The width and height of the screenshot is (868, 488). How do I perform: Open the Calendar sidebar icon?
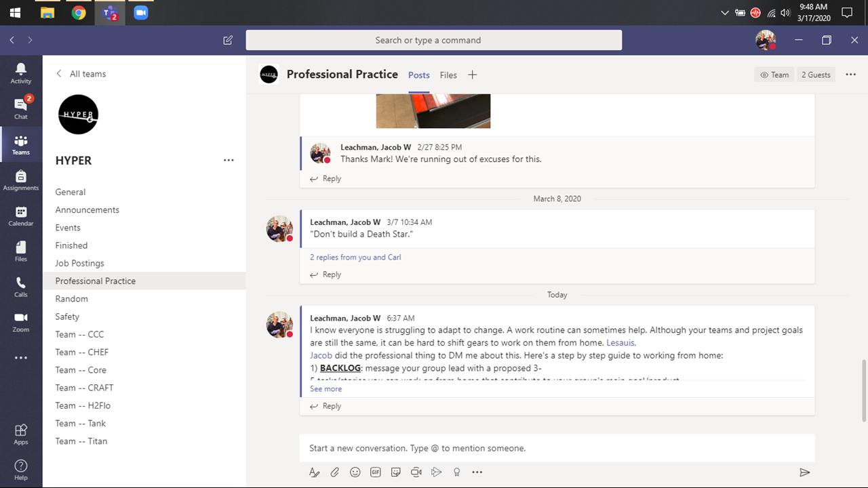20,216
